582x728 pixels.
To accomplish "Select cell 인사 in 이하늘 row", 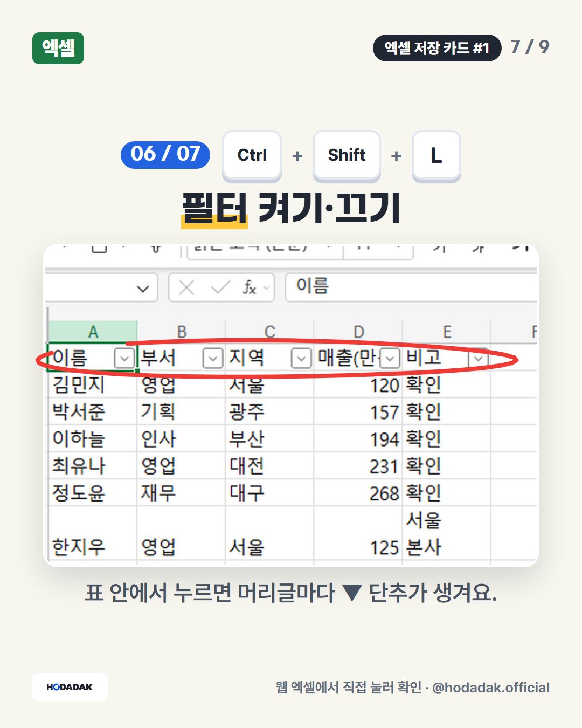I will [182, 438].
